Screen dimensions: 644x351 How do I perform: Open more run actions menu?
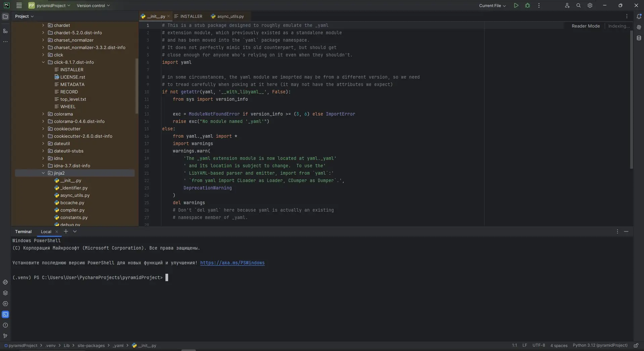tap(539, 5)
